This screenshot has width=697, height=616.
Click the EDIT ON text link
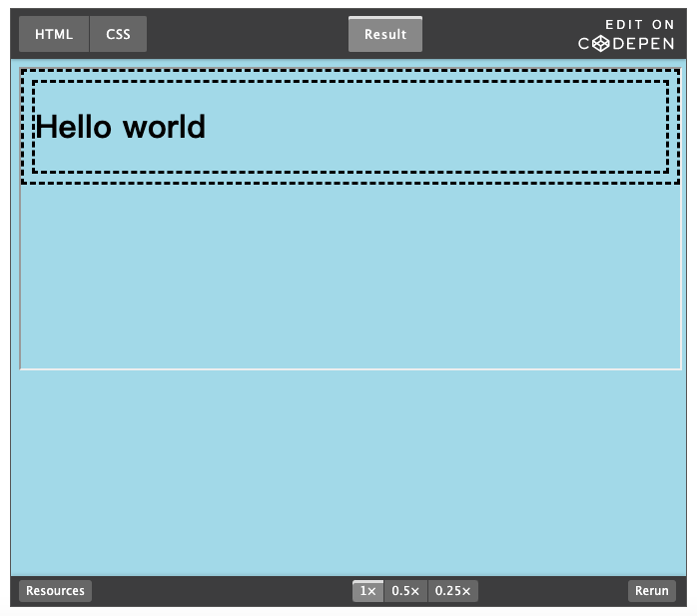[639, 25]
